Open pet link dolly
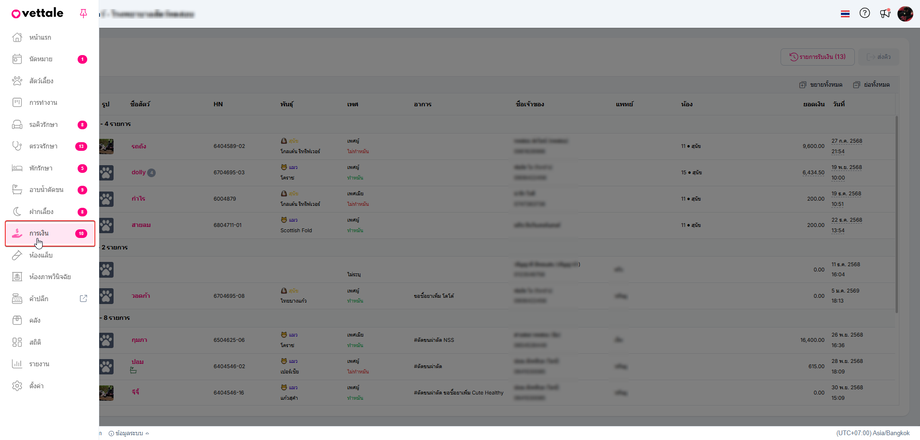920x440 pixels. (x=138, y=172)
